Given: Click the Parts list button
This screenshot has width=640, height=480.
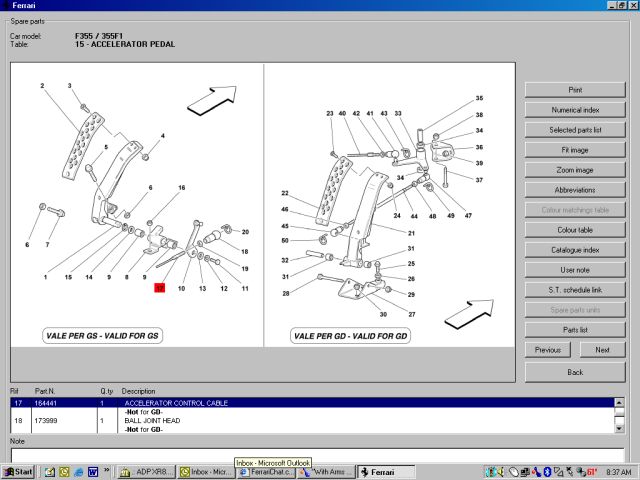Looking at the screenshot, I should pyautogui.click(x=575, y=330).
